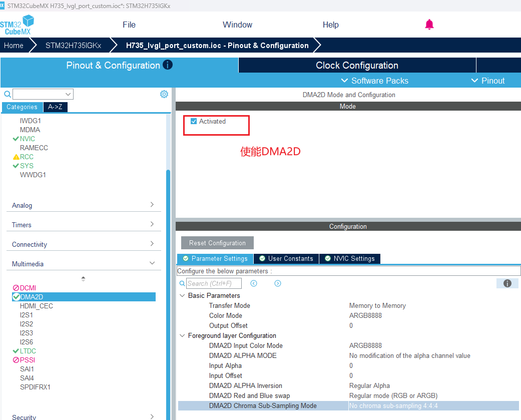The height and width of the screenshot is (420, 521).
Task: Switch to Clock Configuration tab
Action: (357, 65)
